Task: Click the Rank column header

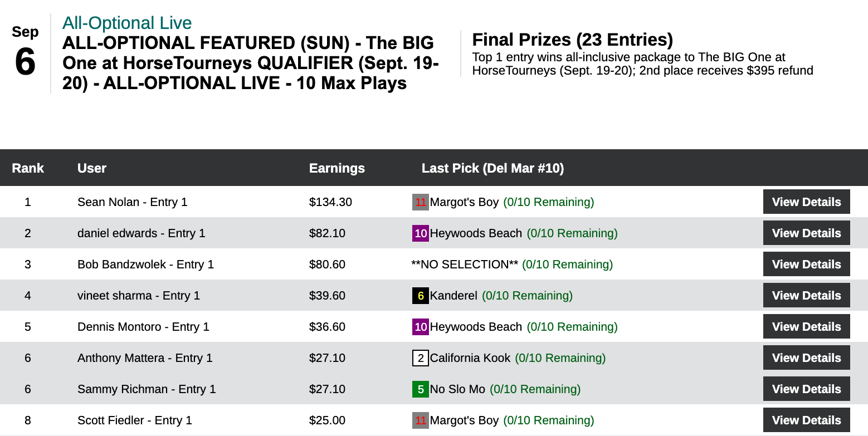Action: [28, 168]
